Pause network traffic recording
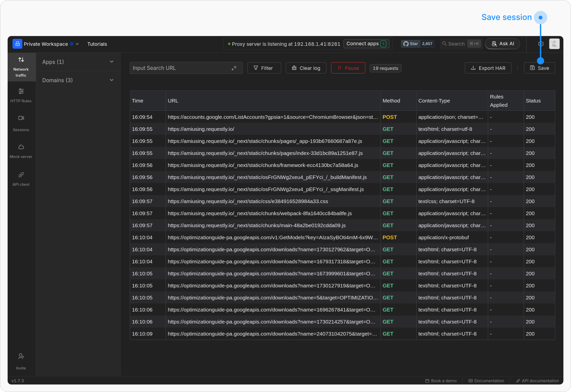 coord(348,68)
